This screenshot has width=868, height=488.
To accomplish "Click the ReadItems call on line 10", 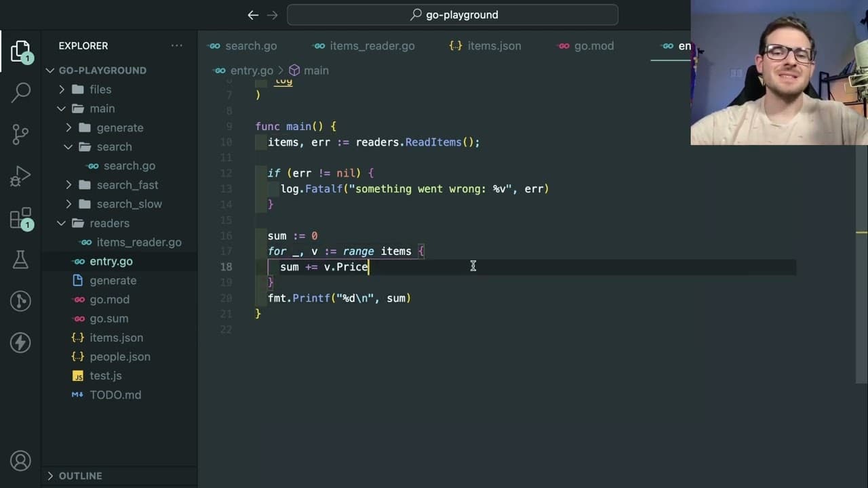I will tap(433, 142).
